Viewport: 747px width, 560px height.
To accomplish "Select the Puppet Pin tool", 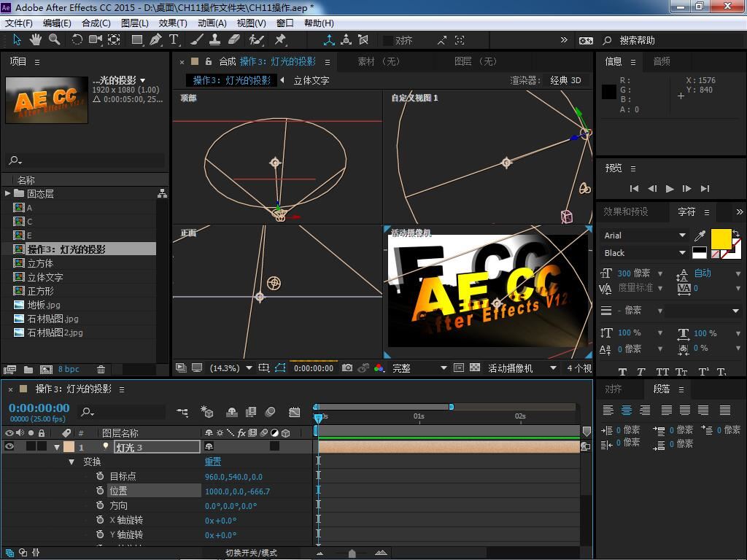I will (280, 40).
